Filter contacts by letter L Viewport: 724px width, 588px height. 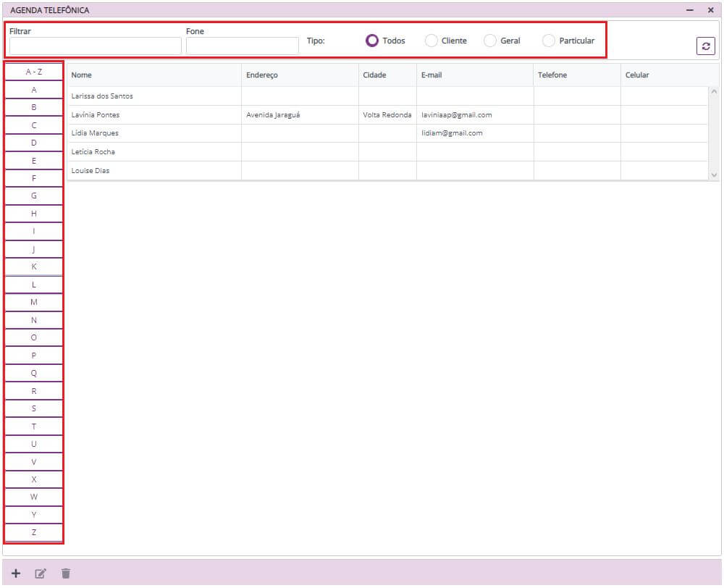[x=34, y=285]
